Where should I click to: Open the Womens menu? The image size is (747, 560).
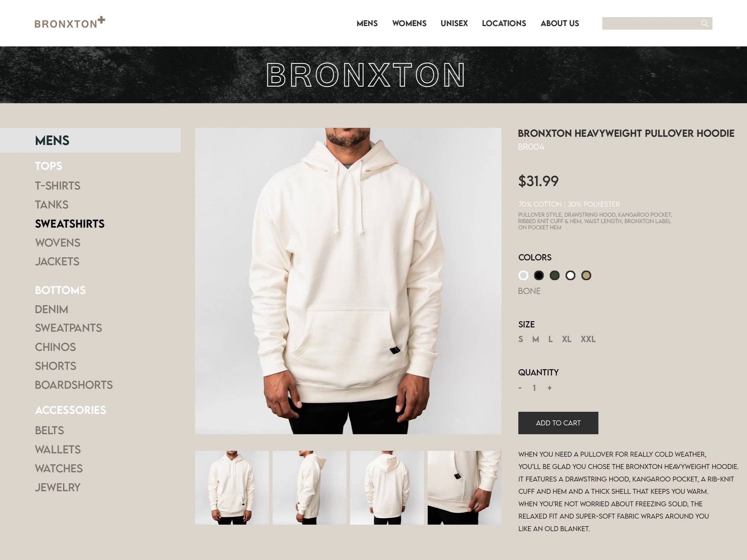pyautogui.click(x=409, y=23)
